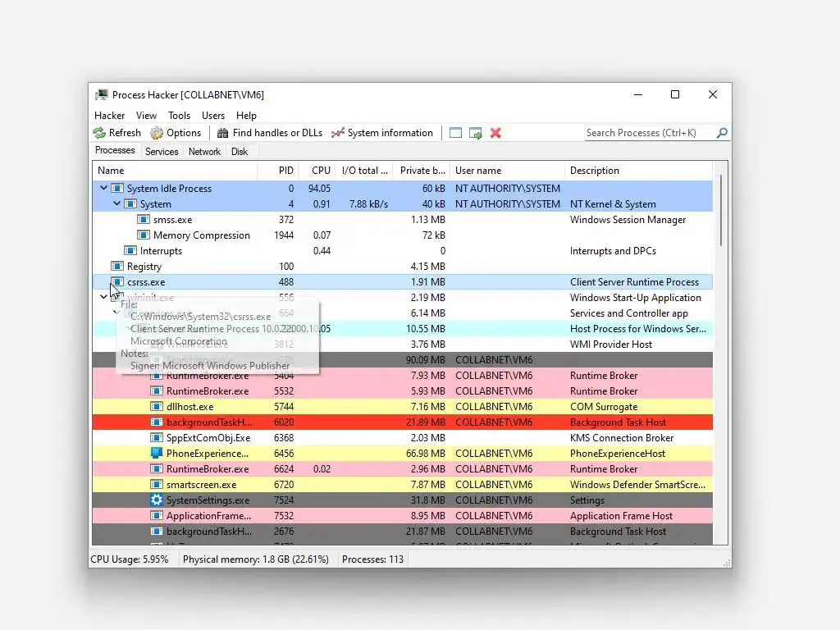Click the ApplicationFrameHost process icon
840x630 pixels.
click(157, 515)
